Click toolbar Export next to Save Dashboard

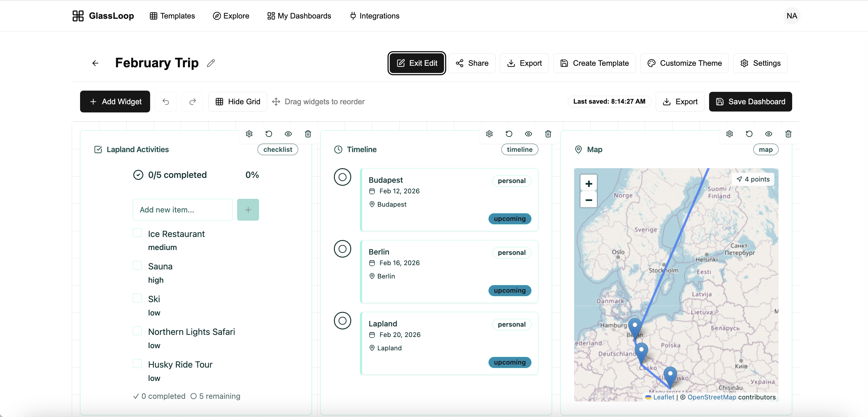pyautogui.click(x=680, y=102)
